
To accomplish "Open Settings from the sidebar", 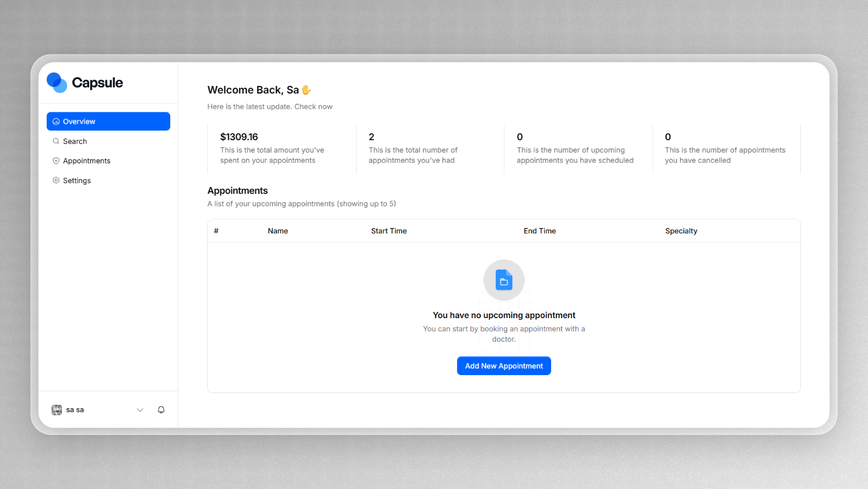I will click(108, 181).
